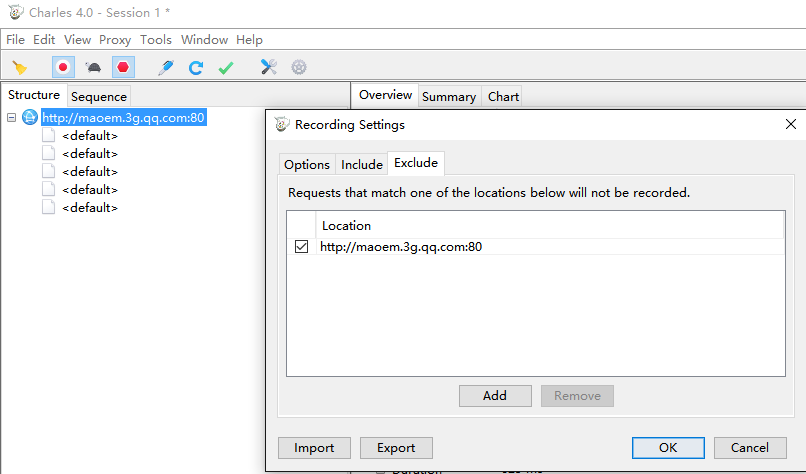The height and width of the screenshot is (474, 806).
Task: Click the blue Repeat request arrow icon
Action: click(x=196, y=67)
